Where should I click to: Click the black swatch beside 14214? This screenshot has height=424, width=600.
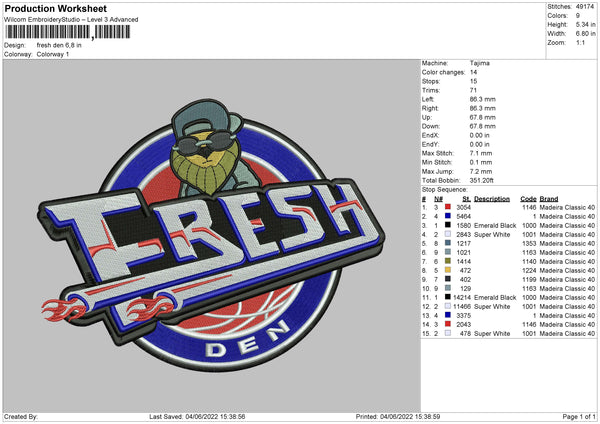click(x=447, y=297)
